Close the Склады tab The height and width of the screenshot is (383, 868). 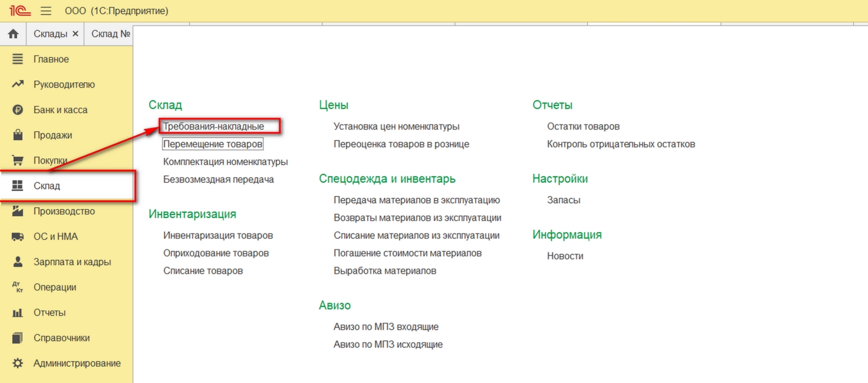(75, 34)
